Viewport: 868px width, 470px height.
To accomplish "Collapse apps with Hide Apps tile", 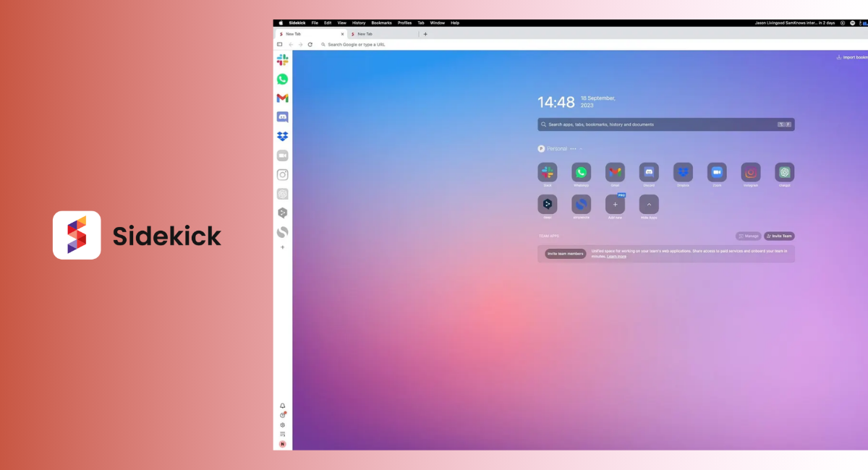I will tap(649, 205).
